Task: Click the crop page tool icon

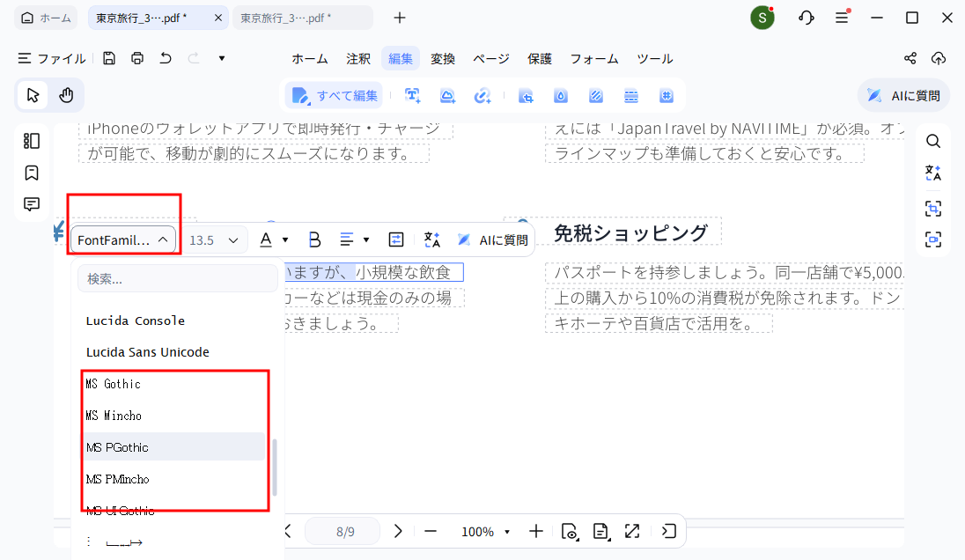Action: pos(526,95)
